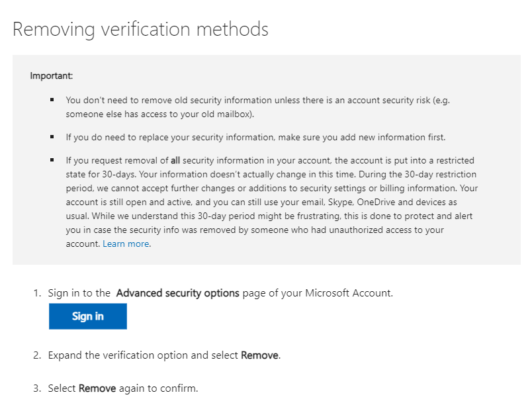Click the step number 3 marker

coord(37,388)
